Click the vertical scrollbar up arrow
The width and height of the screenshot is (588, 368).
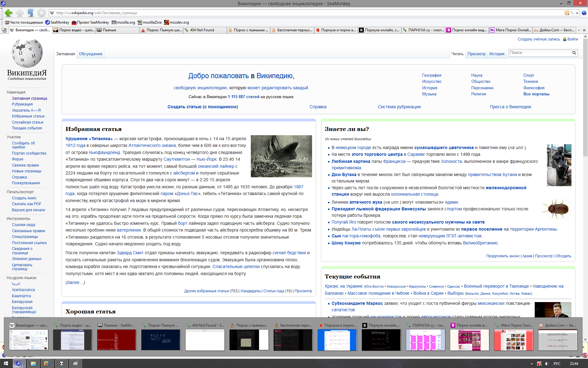tap(585, 36)
